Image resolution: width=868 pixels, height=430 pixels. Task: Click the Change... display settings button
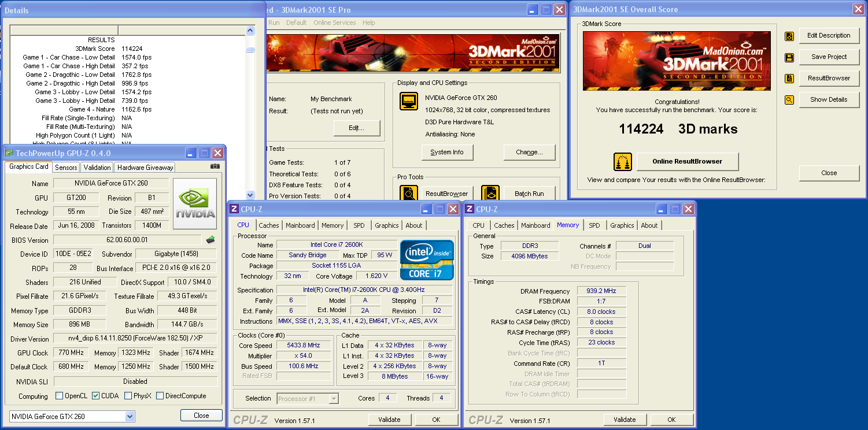click(x=530, y=152)
